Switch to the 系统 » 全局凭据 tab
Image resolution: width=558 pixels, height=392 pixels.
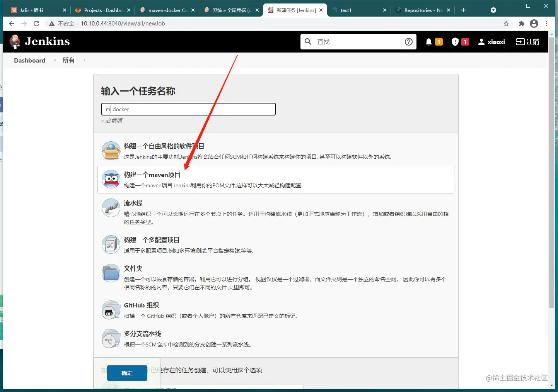(x=231, y=10)
